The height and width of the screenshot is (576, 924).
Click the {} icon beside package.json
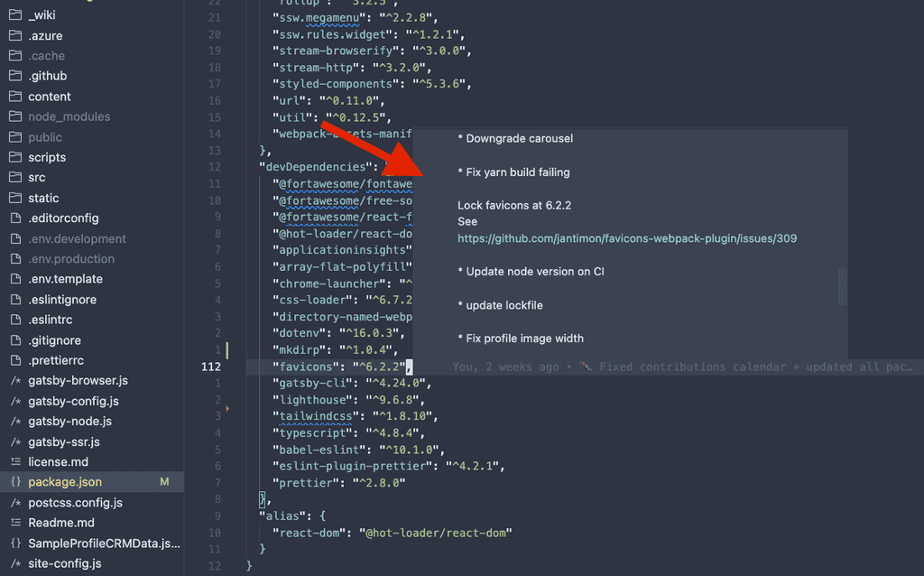[15, 482]
